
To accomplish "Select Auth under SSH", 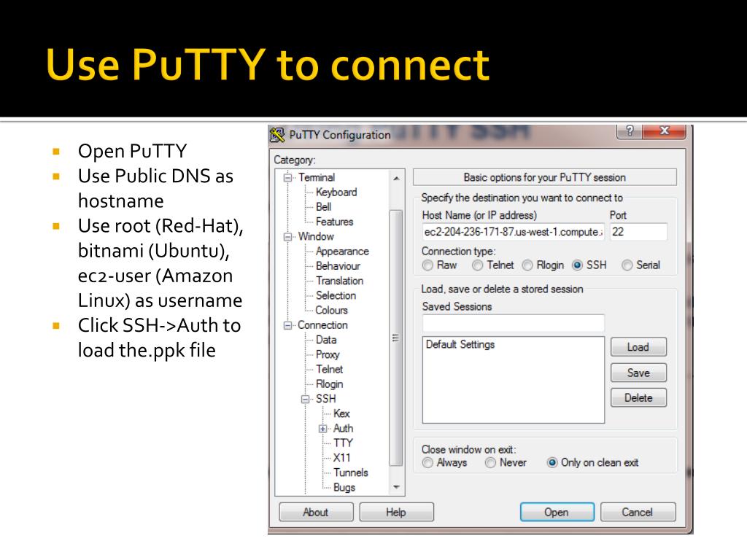I will coord(343,429).
